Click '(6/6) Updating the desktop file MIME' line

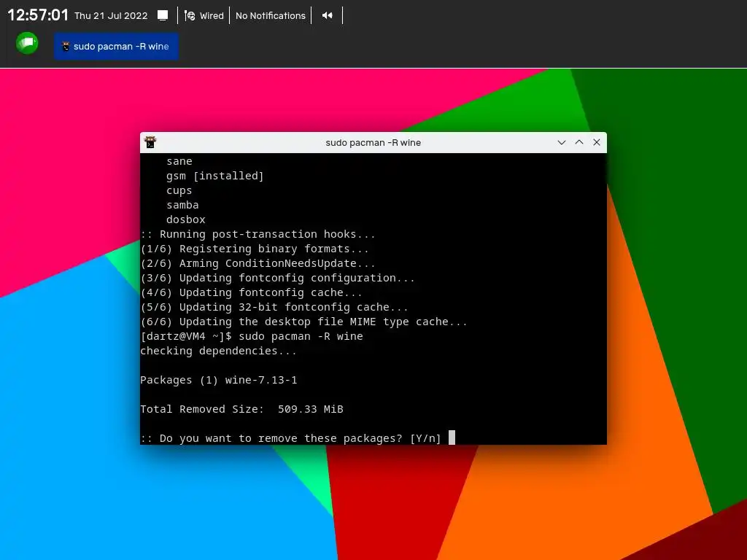coord(303,322)
